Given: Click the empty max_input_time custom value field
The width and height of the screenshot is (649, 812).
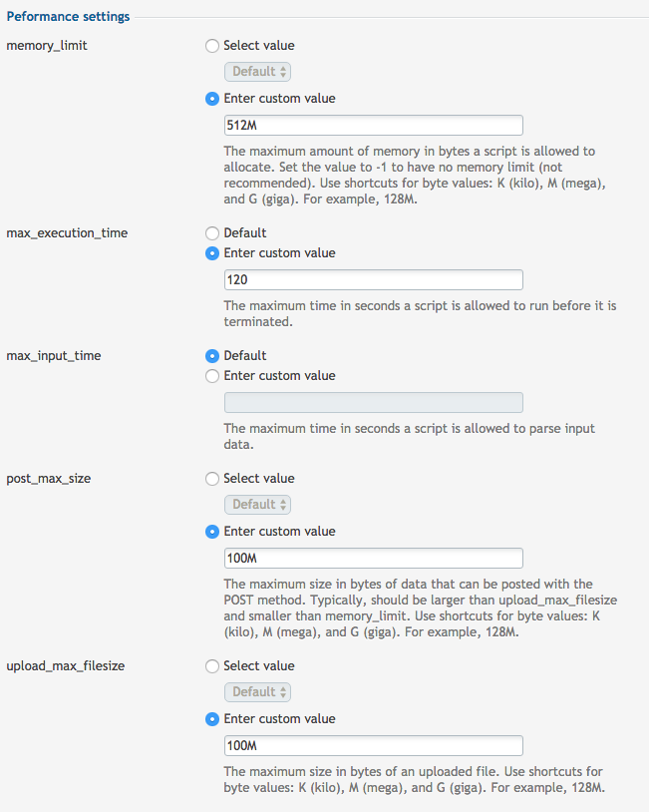Looking at the screenshot, I should click(x=374, y=403).
